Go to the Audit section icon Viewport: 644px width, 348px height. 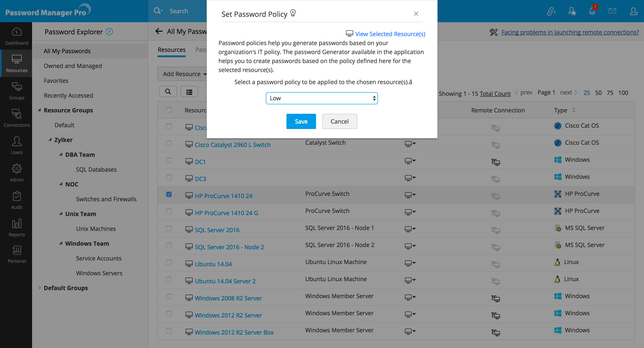tap(17, 200)
